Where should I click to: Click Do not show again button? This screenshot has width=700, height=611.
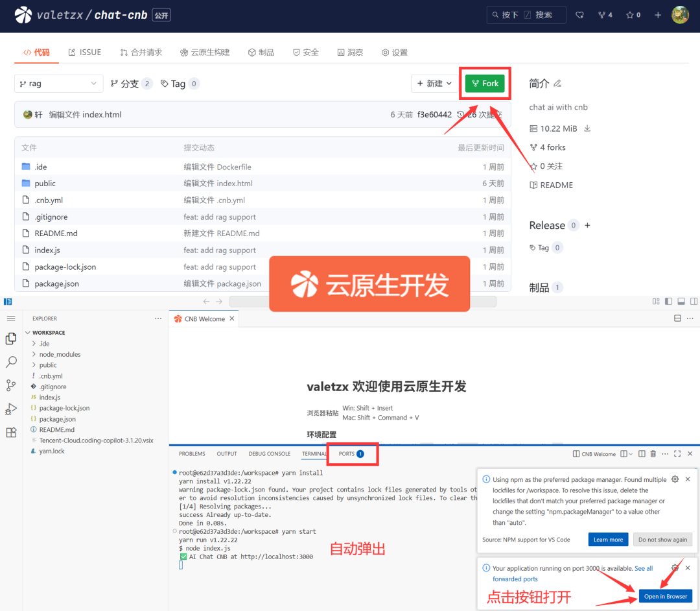(662, 540)
